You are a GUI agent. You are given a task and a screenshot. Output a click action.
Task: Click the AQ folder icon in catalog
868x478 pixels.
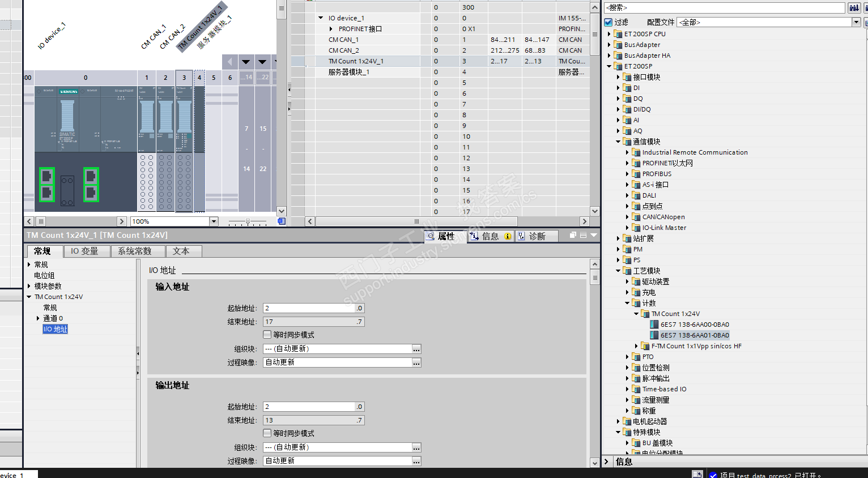coord(627,131)
